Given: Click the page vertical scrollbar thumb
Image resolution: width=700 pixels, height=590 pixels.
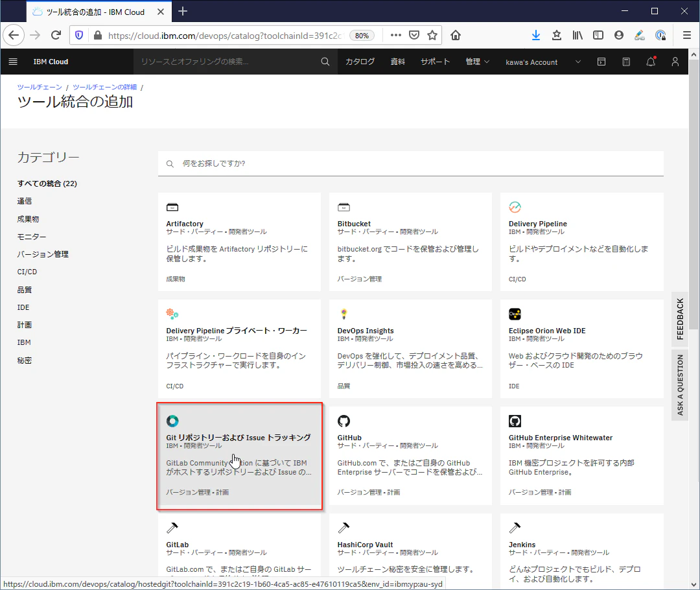Looking at the screenshot, I should coord(694,194).
